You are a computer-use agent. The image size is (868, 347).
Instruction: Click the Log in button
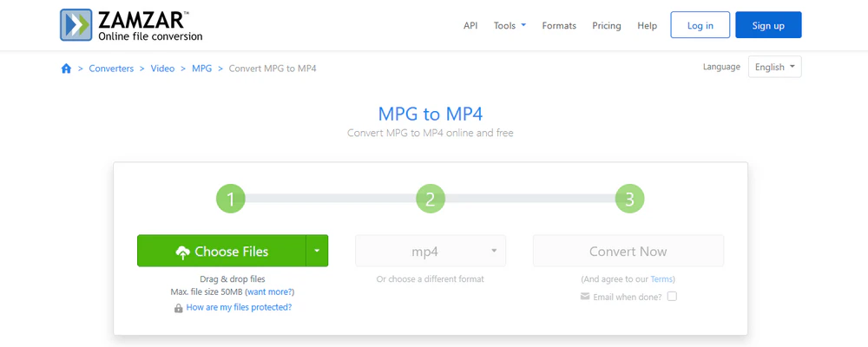700,25
